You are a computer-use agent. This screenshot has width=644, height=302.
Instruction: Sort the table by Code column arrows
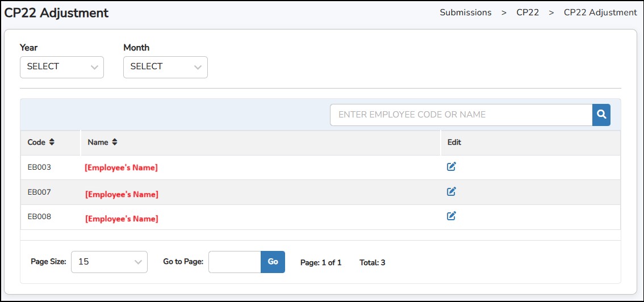coord(52,142)
